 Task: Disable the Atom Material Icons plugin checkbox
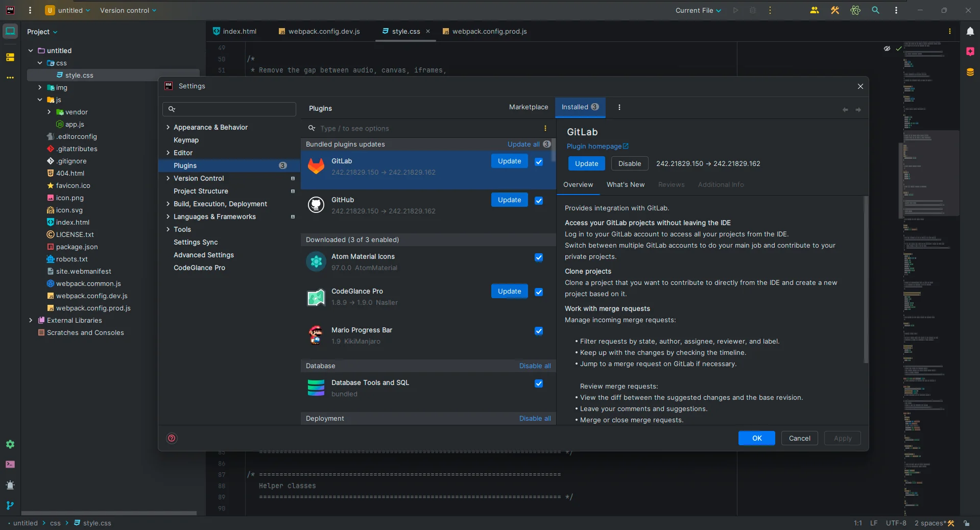point(539,257)
